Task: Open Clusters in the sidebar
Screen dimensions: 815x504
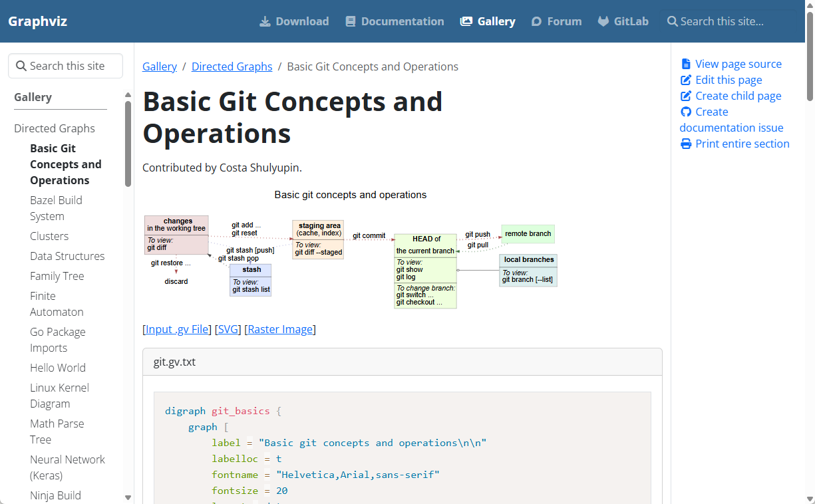Action: 49,236
